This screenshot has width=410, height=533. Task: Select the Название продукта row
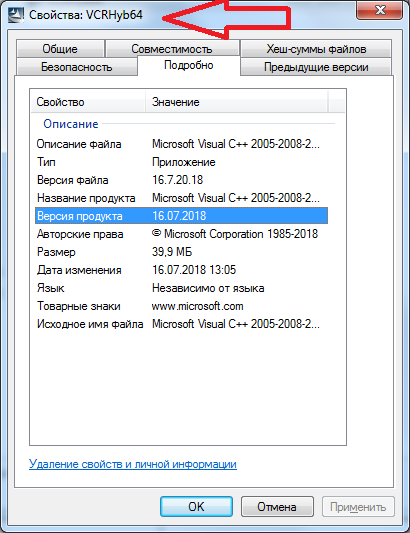182,198
